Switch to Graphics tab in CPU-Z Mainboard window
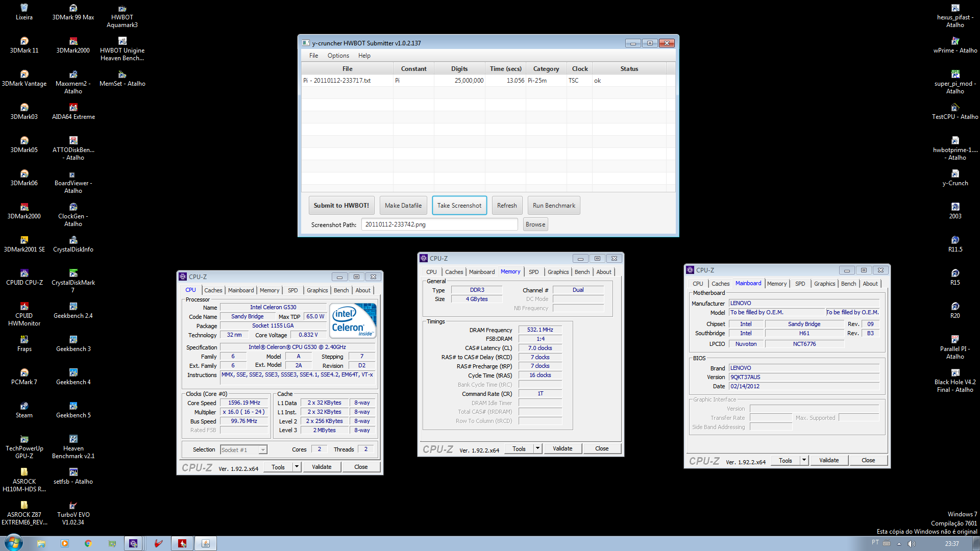The image size is (980, 551). (824, 284)
